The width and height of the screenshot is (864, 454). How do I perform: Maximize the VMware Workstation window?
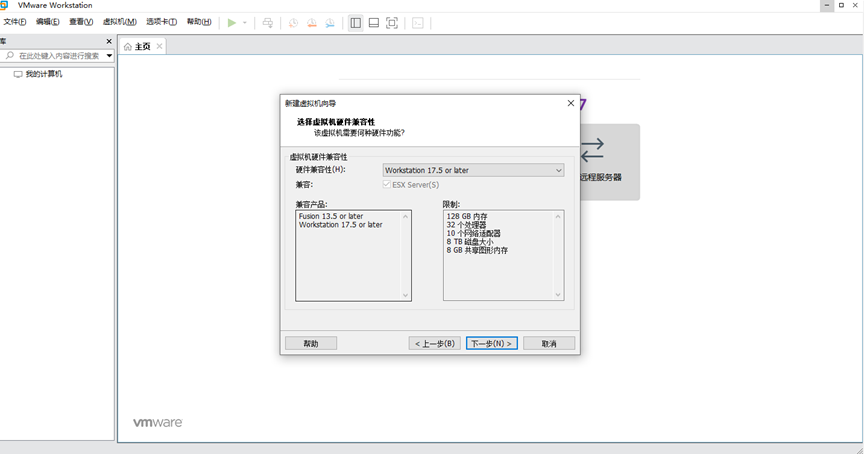[841, 5]
